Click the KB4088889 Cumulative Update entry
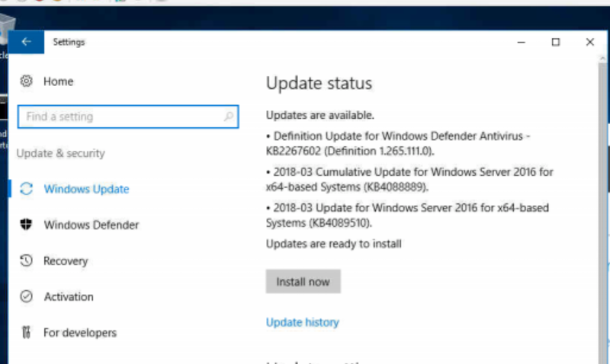 [409, 179]
